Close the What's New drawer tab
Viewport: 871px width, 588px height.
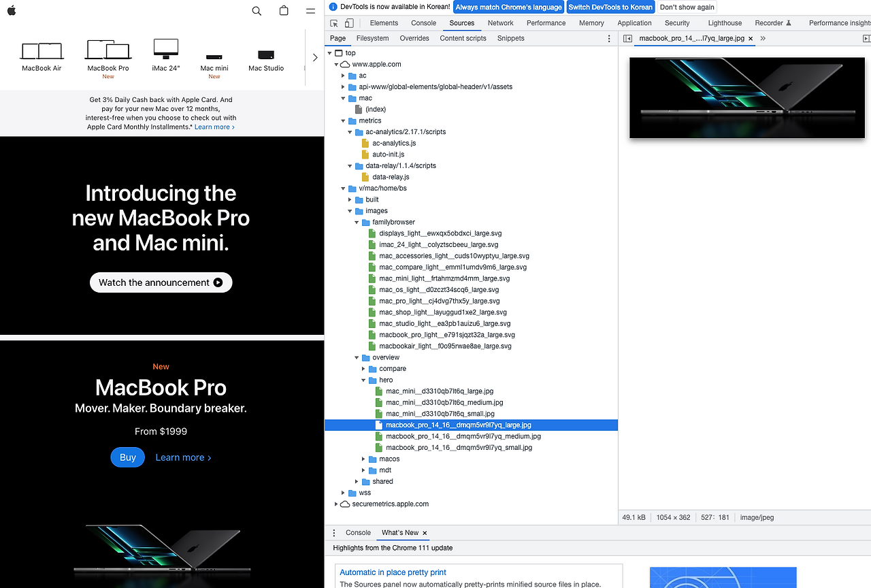coord(425,533)
